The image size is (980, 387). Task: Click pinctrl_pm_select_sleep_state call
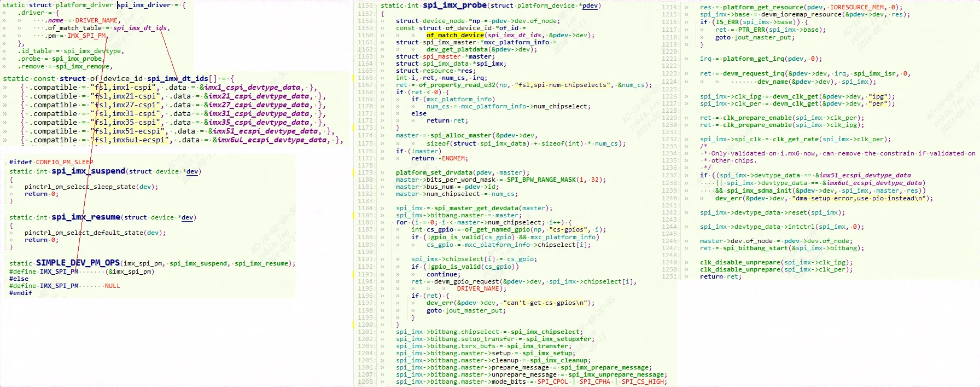pyautogui.click(x=81, y=187)
